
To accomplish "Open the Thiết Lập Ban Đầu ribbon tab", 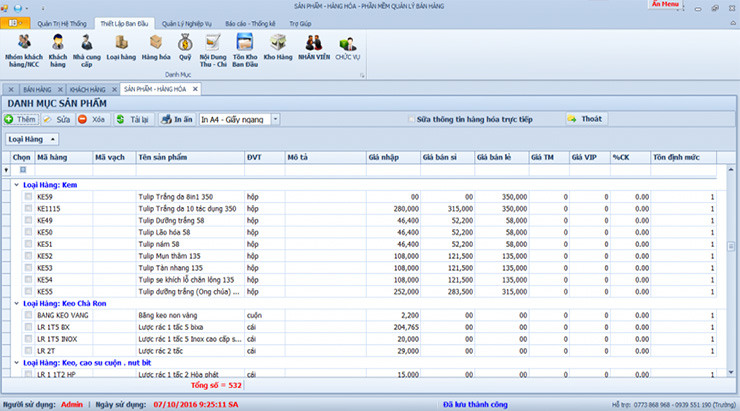I will pyautogui.click(x=124, y=24).
